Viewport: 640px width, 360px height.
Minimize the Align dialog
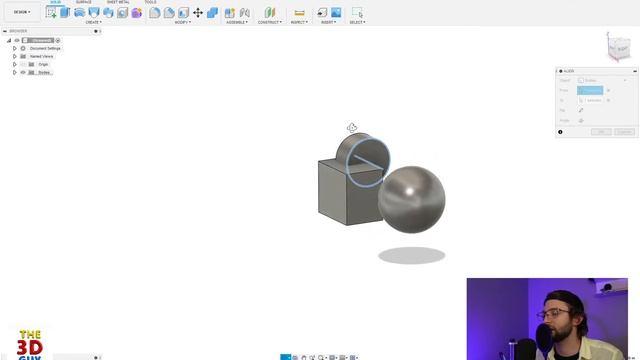(635, 71)
